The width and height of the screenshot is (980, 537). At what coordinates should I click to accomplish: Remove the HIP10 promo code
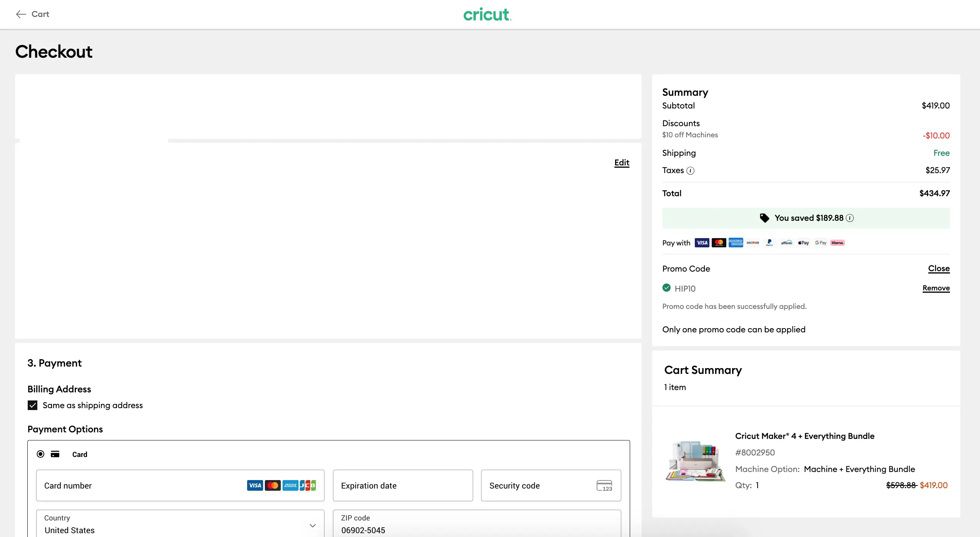936,288
